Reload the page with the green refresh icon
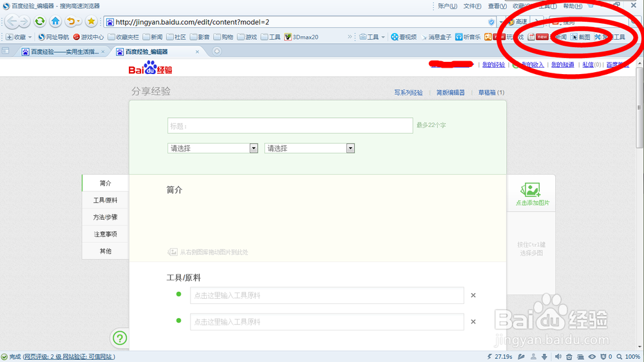 (40, 21)
